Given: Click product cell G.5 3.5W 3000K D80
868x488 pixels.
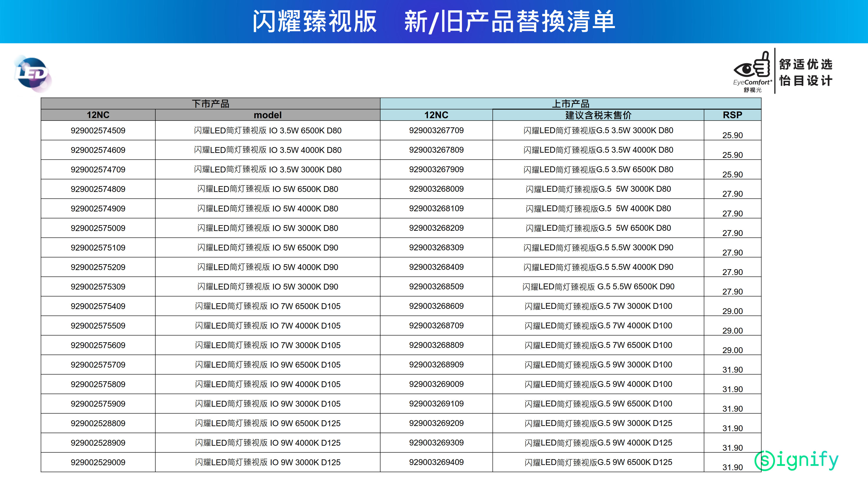Looking at the screenshot, I should pyautogui.click(x=598, y=131).
